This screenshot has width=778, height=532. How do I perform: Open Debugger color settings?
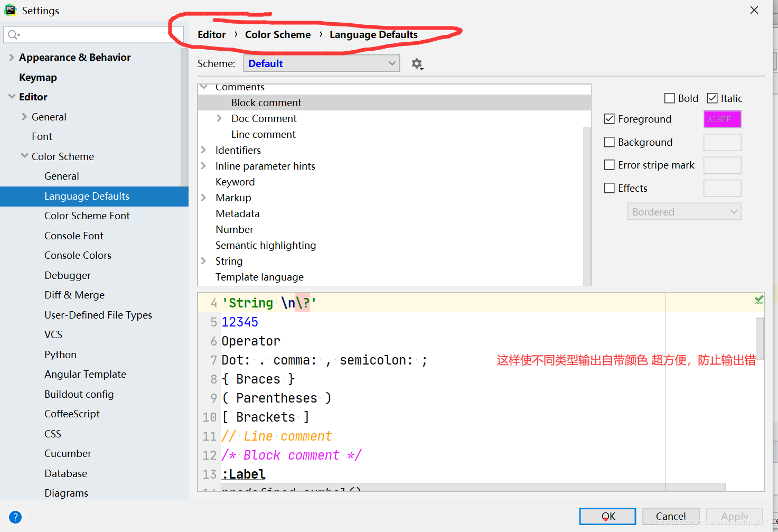(68, 275)
